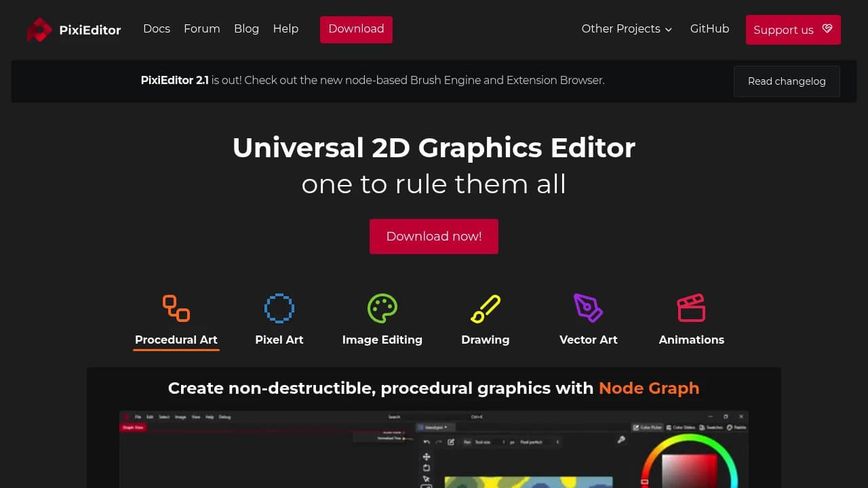
Task: Visit the GitHub link
Action: [x=709, y=28]
